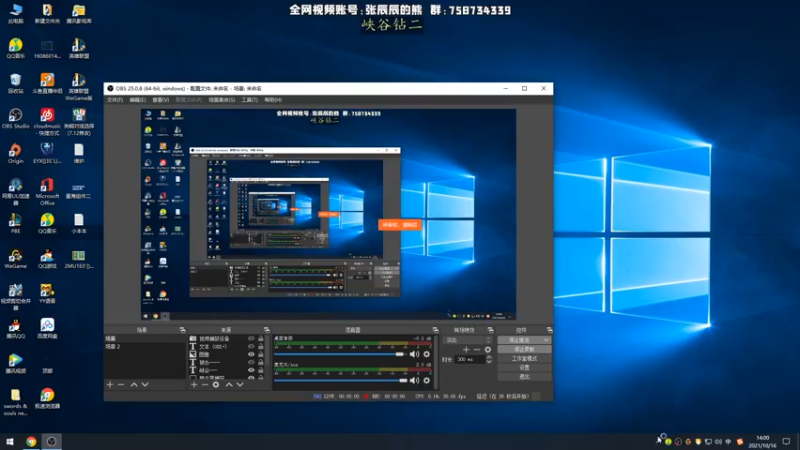Toggle visibility of 文本 (GDI+) source
This screenshot has height=450, width=800.
[x=251, y=346]
